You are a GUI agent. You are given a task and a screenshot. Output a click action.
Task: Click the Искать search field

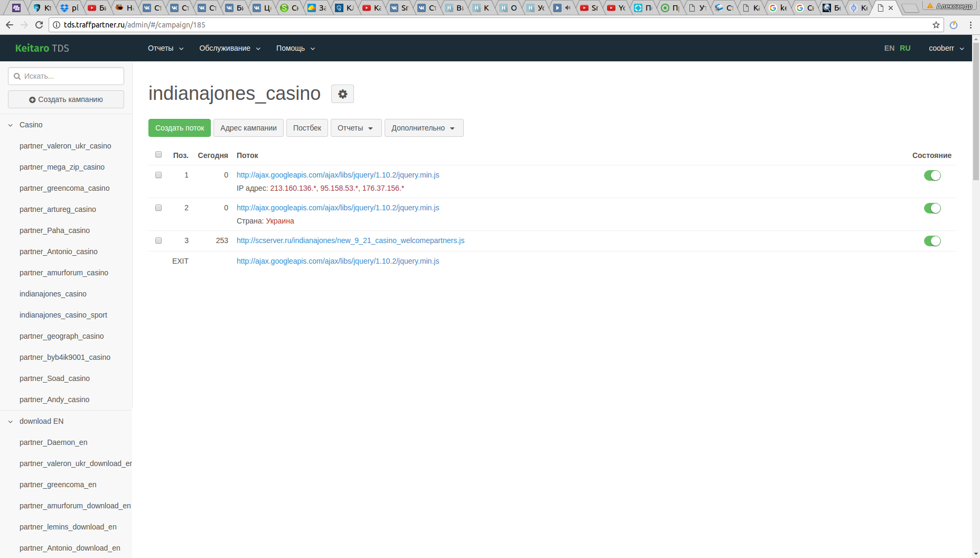[x=66, y=76]
